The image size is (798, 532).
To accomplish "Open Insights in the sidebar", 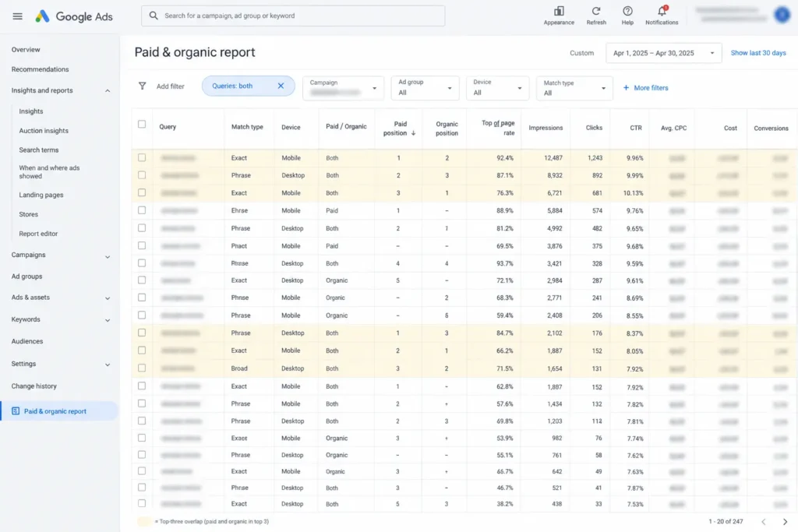I will click(x=30, y=111).
